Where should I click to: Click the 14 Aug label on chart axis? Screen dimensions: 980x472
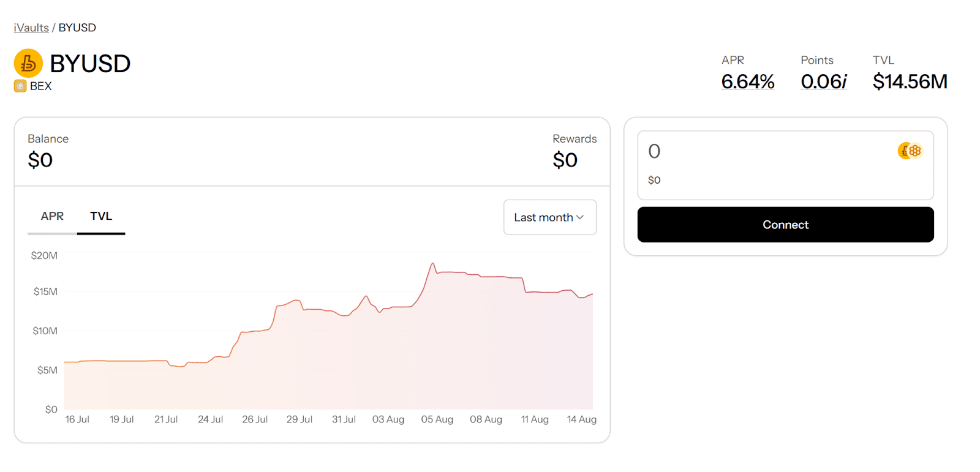pyautogui.click(x=581, y=419)
